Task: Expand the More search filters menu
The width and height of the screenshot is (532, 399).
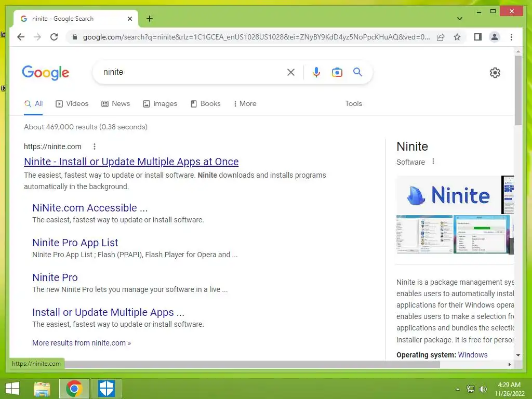Action: point(245,104)
